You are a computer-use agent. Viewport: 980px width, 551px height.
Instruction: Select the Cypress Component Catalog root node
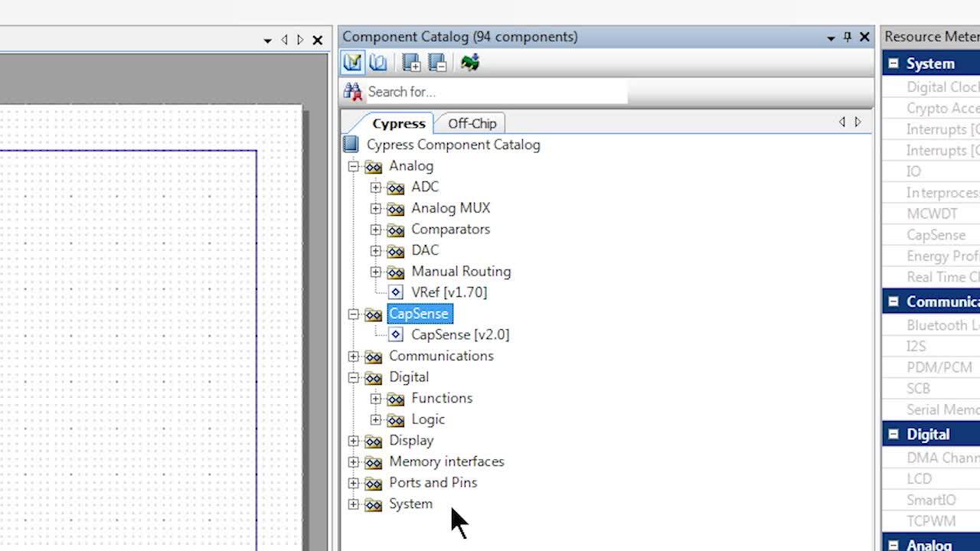(453, 145)
